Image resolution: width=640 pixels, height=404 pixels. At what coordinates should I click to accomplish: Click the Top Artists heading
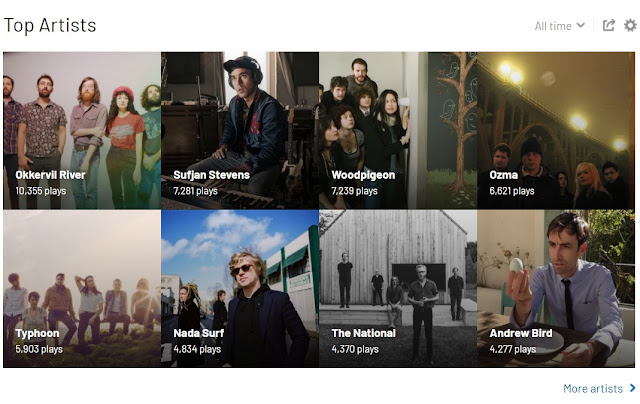(50, 25)
